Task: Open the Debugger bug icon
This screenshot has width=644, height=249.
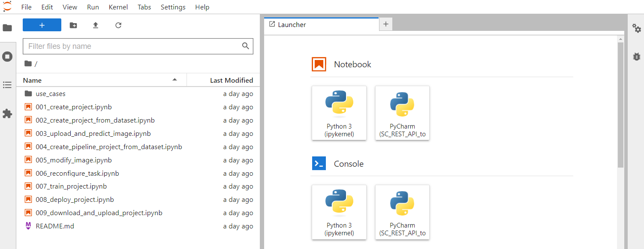Action: (637, 56)
